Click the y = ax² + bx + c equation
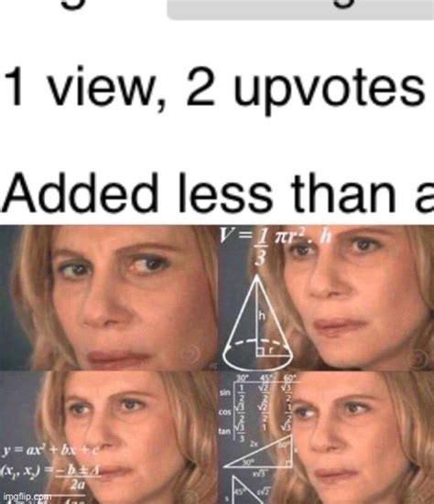The width and height of the screenshot is (434, 504). tap(51, 450)
